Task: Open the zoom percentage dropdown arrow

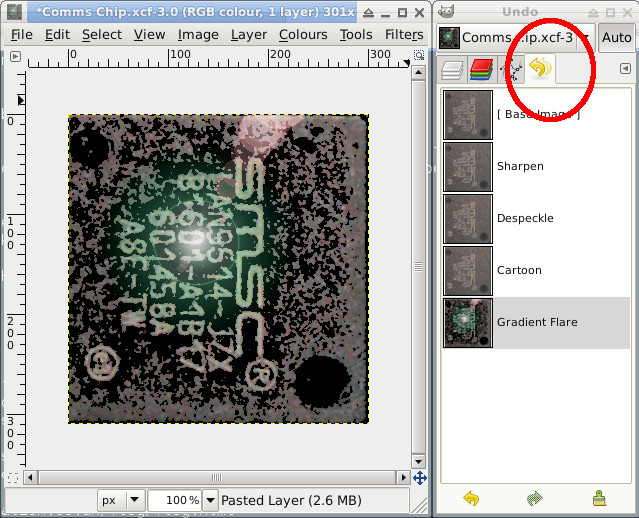Action: pyautogui.click(x=210, y=500)
